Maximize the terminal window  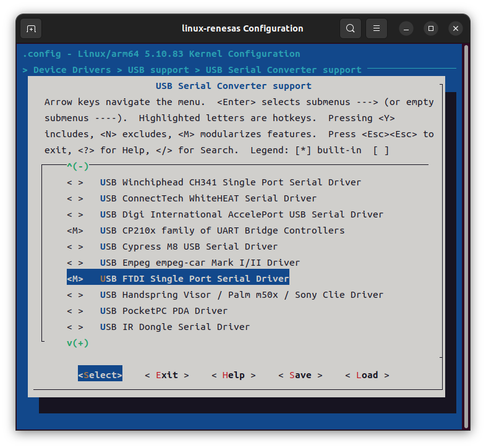coord(431,28)
